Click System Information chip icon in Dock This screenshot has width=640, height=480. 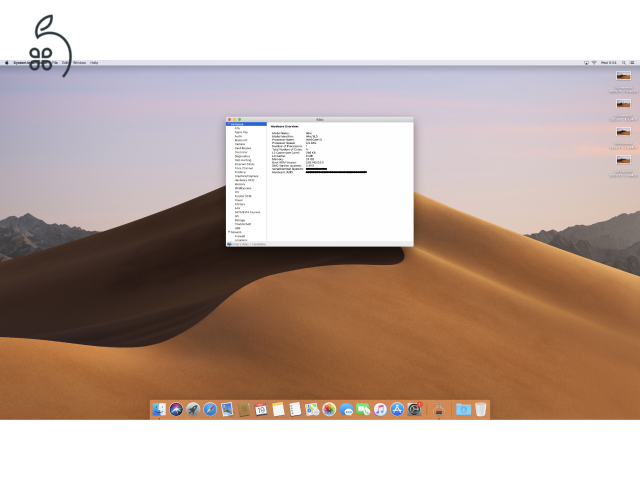point(439,409)
